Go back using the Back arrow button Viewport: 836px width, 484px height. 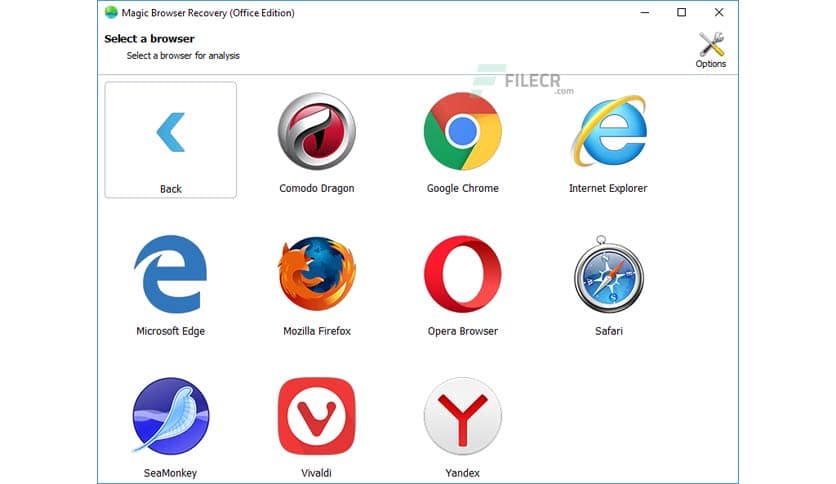pos(171,140)
